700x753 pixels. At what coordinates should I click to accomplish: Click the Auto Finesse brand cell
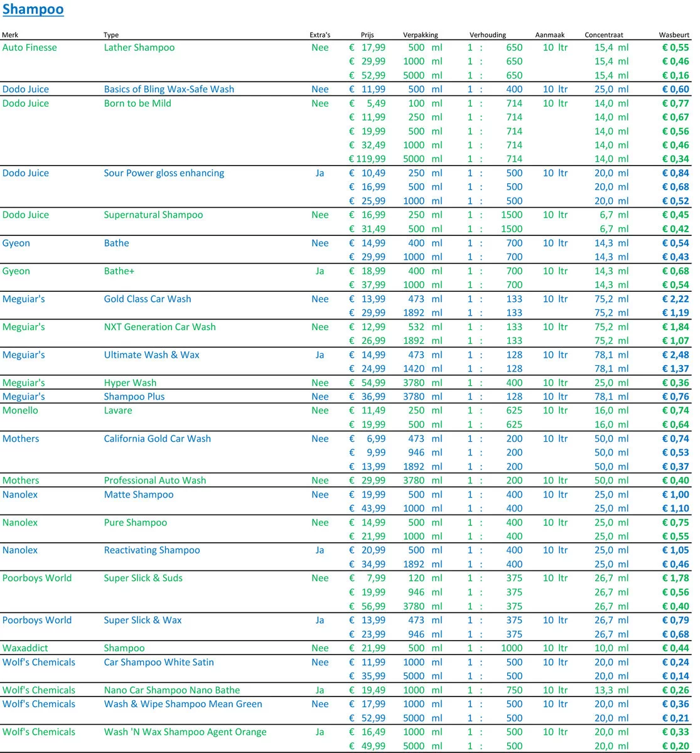30,48
